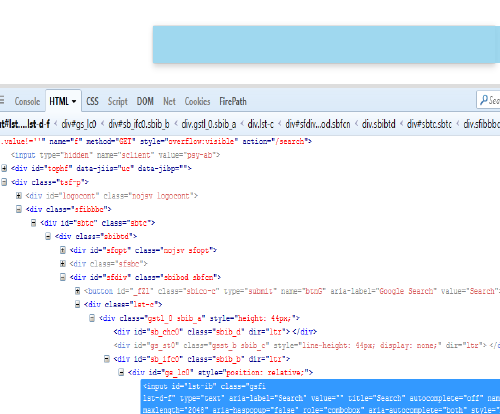Select the highlighted input lst-ib element
This screenshot has width=500, height=414.
click(x=320, y=397)
